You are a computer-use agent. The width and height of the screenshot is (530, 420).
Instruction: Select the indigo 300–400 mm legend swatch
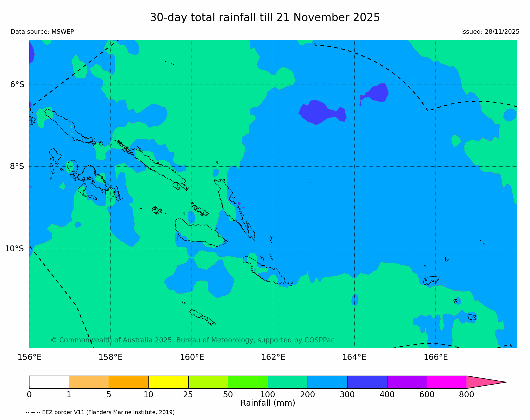[x=367, y=382]
